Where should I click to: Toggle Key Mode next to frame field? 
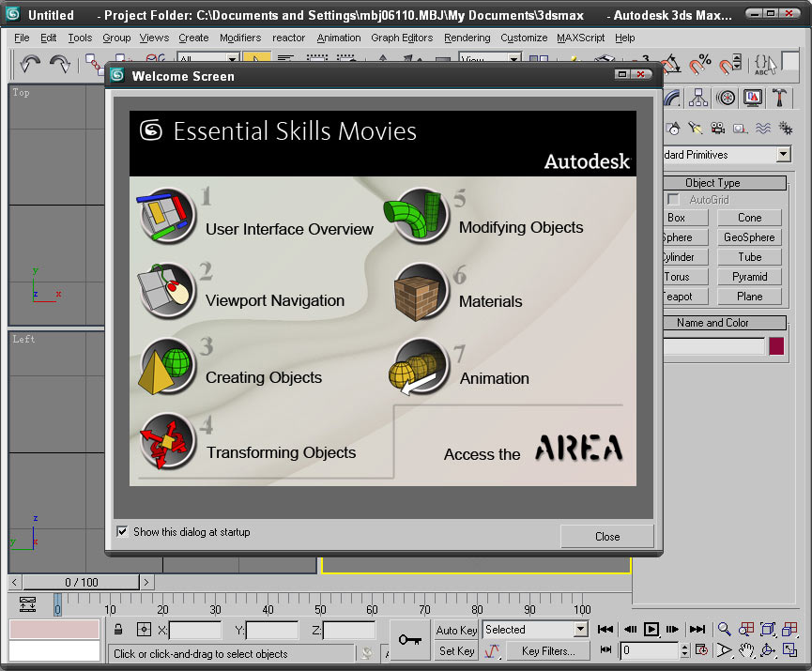tap(605, 649)
